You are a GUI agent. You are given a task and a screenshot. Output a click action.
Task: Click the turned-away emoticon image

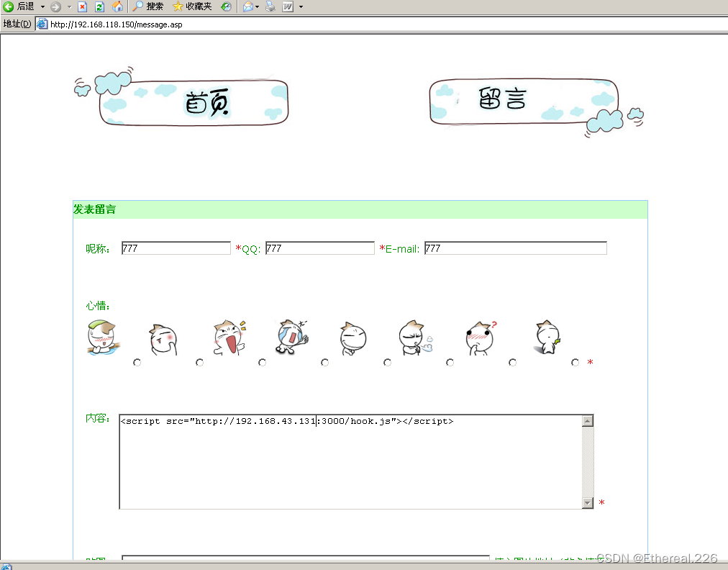coord(548,338)
